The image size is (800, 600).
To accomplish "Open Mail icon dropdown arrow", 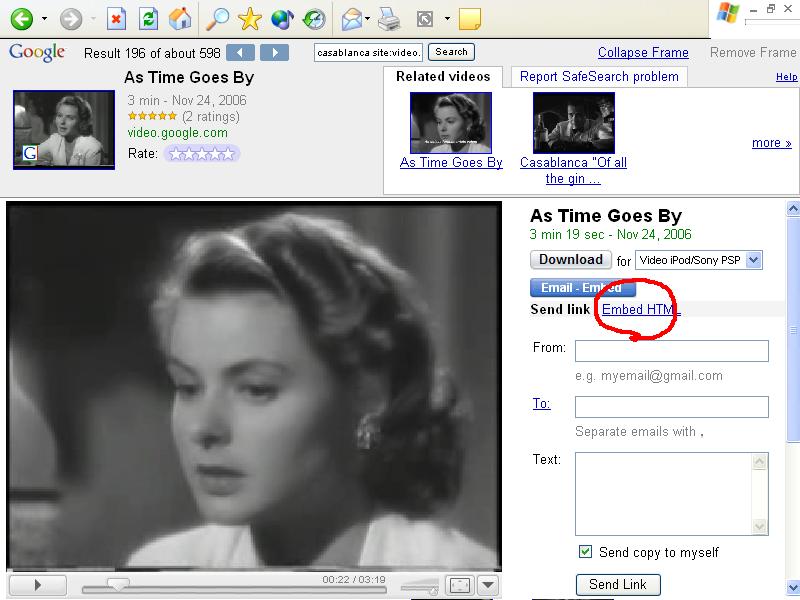I will 367,19.
